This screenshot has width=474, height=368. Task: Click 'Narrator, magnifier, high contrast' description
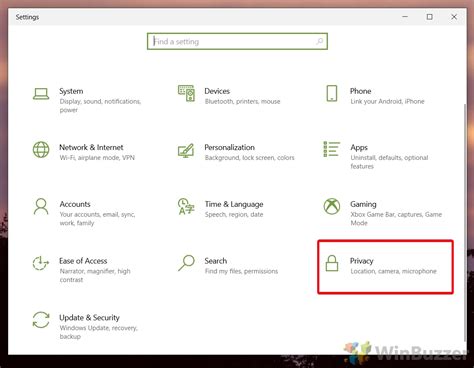click(95, 275)
